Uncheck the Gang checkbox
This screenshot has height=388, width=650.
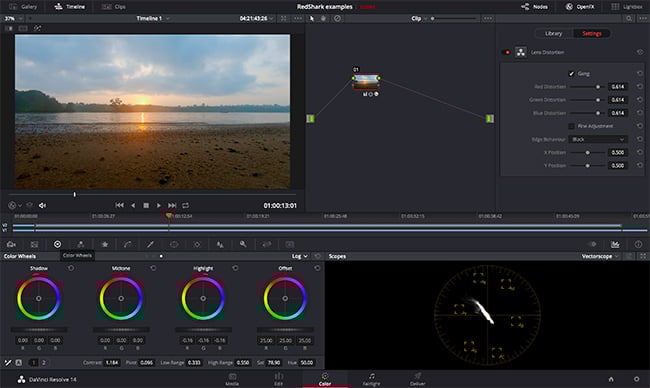(571, 74)
